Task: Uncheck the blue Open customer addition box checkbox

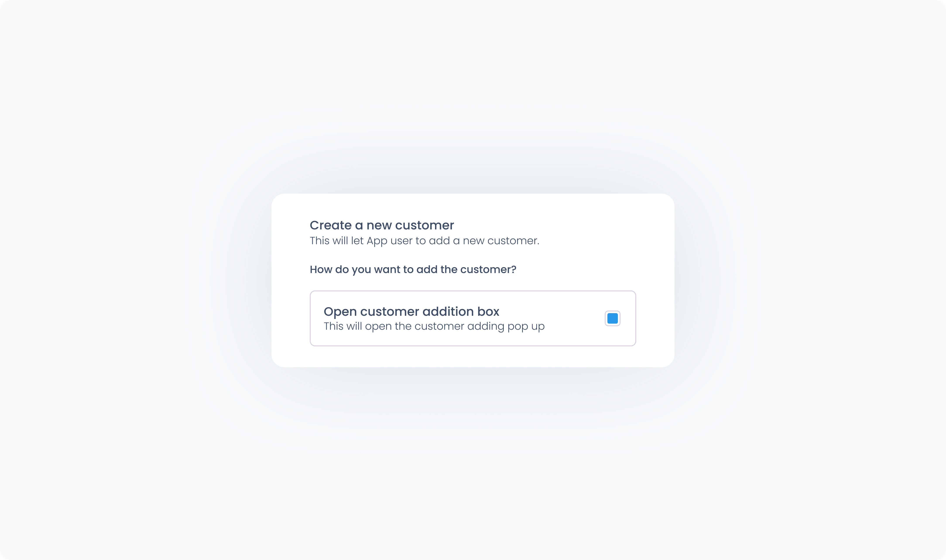Action: pyautogui.click(x=612, y=318)
